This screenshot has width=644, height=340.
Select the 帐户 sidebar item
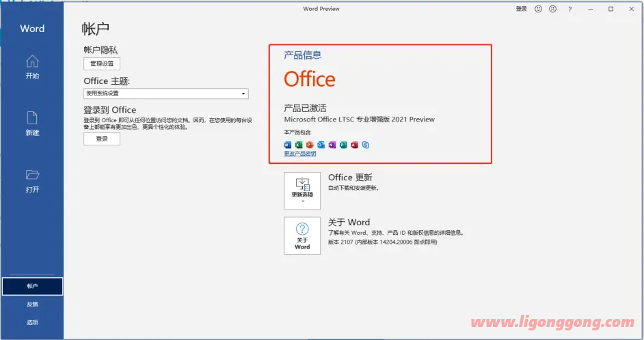click(32, 286)
